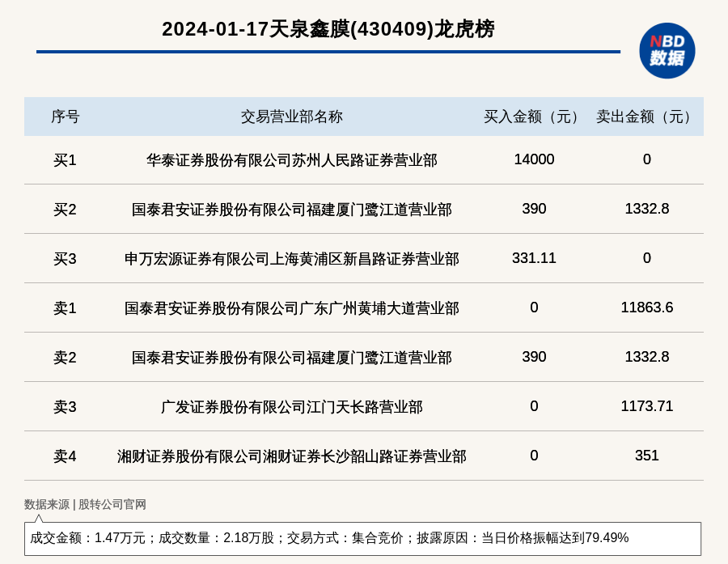
Task: Select 国泰君安 厦门鹭江道营业部 in 卖2 row
Action: [291, 358]
